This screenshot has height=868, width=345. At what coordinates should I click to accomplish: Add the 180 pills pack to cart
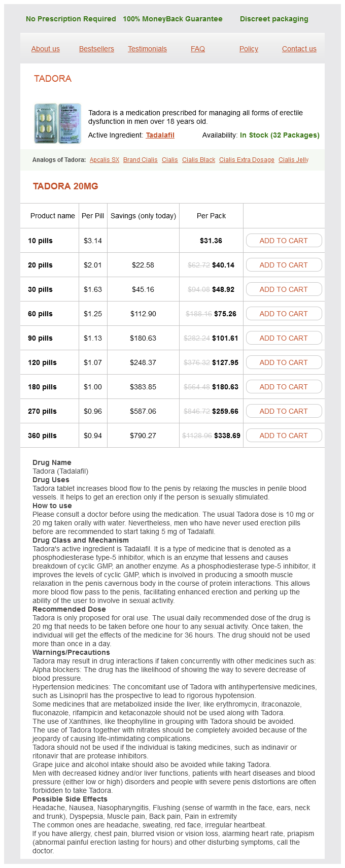(x=284, y=387)
